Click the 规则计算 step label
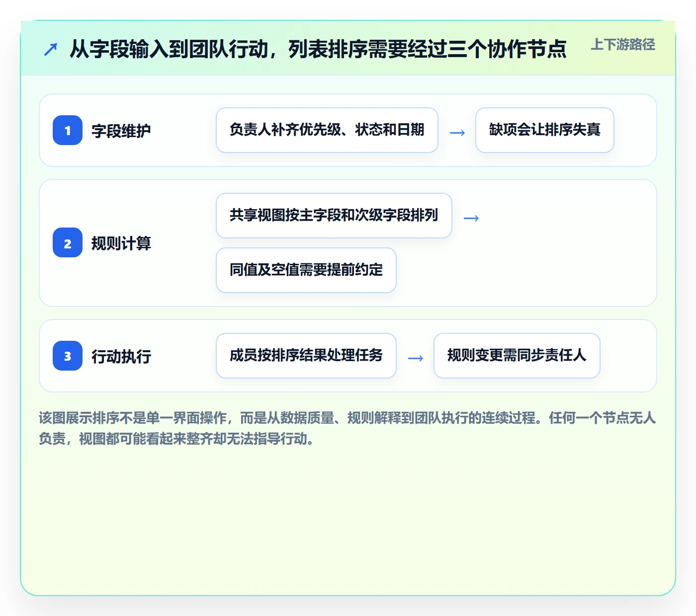 [x=121, y=243]
